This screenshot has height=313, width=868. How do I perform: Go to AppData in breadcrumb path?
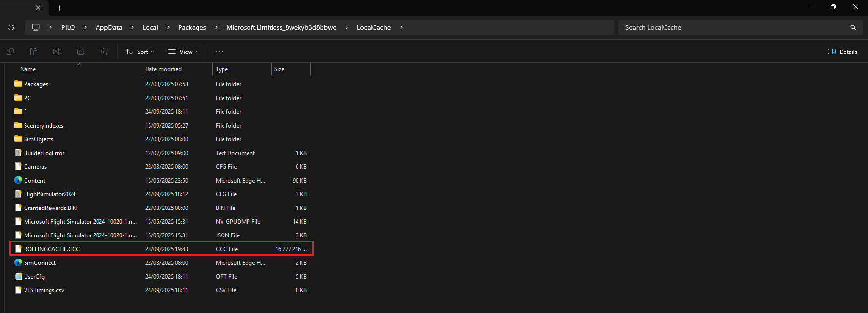pos(109,27)
